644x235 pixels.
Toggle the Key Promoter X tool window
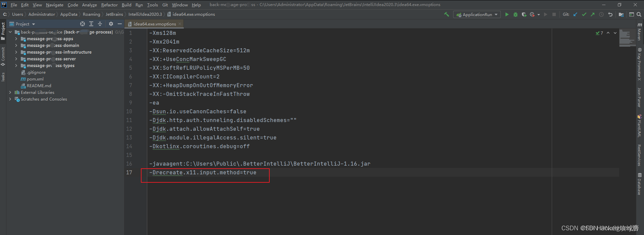pos(640,64)
